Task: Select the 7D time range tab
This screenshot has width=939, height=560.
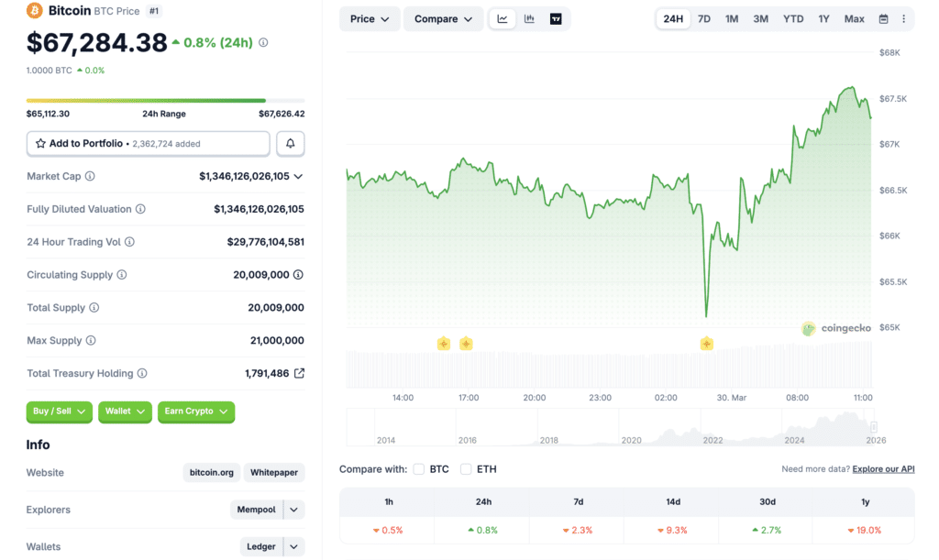Action: tap(703, 19)
